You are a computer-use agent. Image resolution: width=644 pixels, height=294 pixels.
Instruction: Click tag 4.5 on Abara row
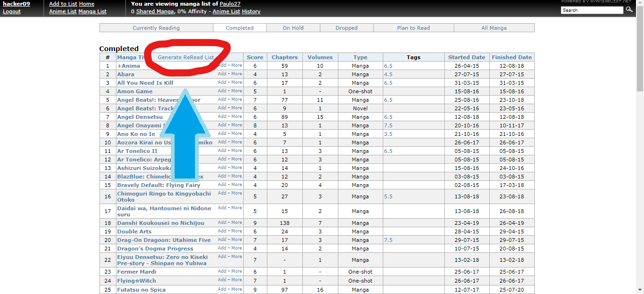(388, 74)
